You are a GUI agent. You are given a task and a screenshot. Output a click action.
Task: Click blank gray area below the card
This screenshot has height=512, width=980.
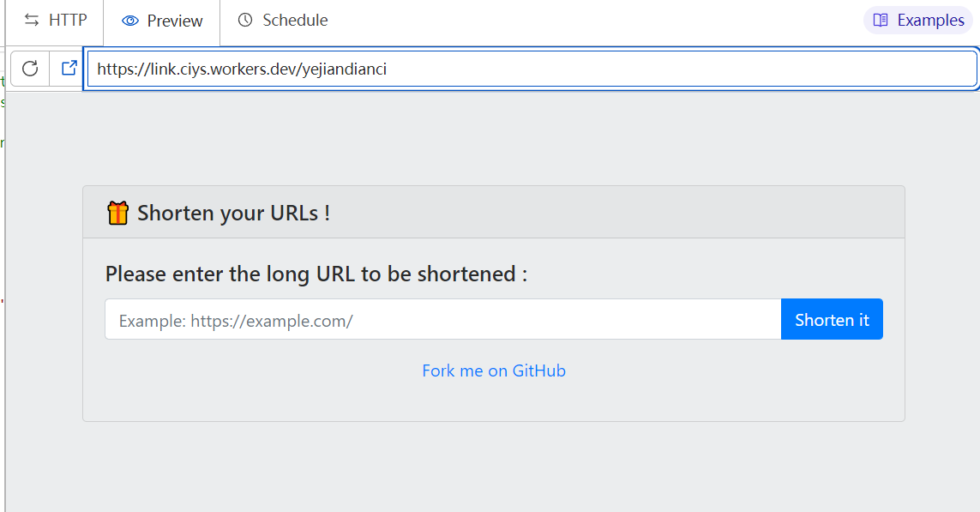tap(494, 467)
